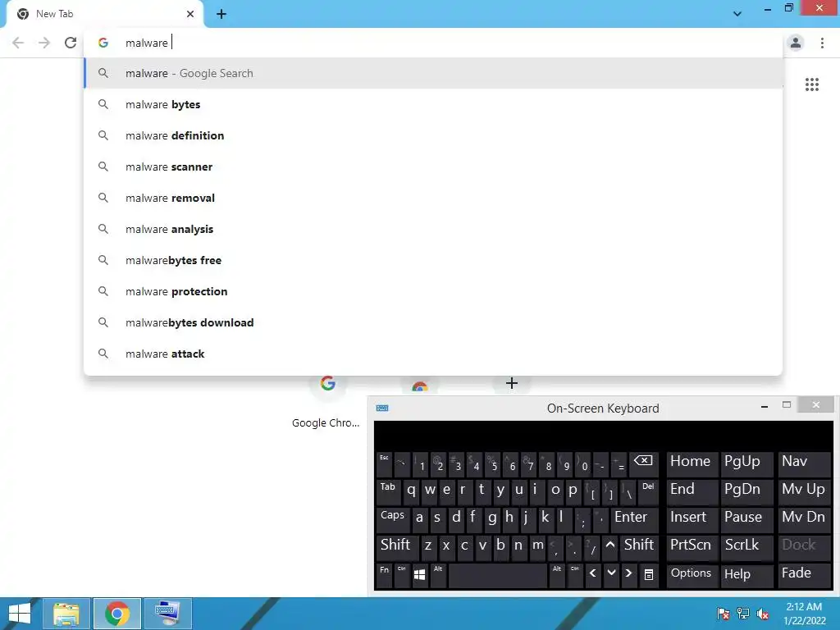Screen dimensions: 840x630
Task: Open the Google apps grid icon
Action: coord(811,84)
